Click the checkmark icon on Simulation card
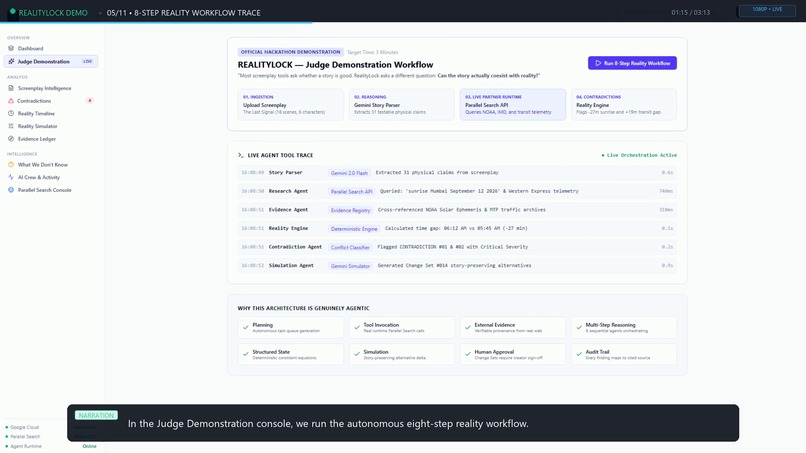806x453 pixels. coord(357,354)
